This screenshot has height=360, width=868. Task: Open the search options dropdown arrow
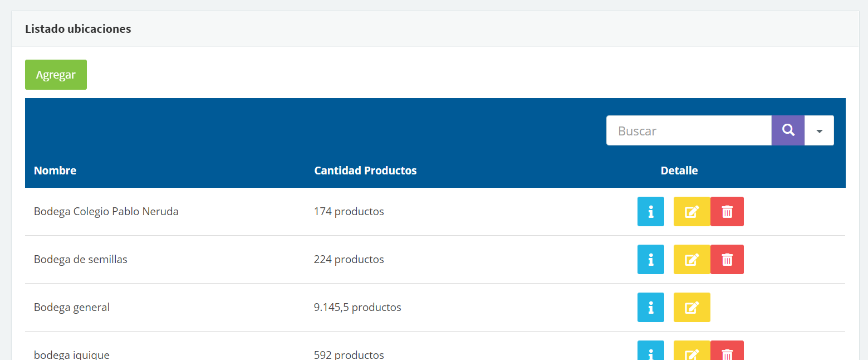pos(819,131)
